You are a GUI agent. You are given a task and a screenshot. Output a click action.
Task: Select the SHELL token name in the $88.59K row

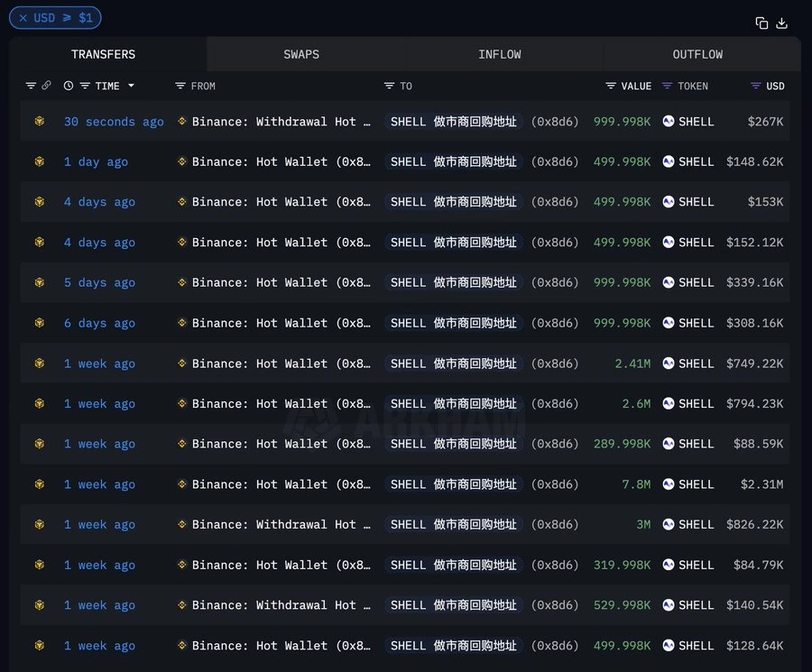696,444
